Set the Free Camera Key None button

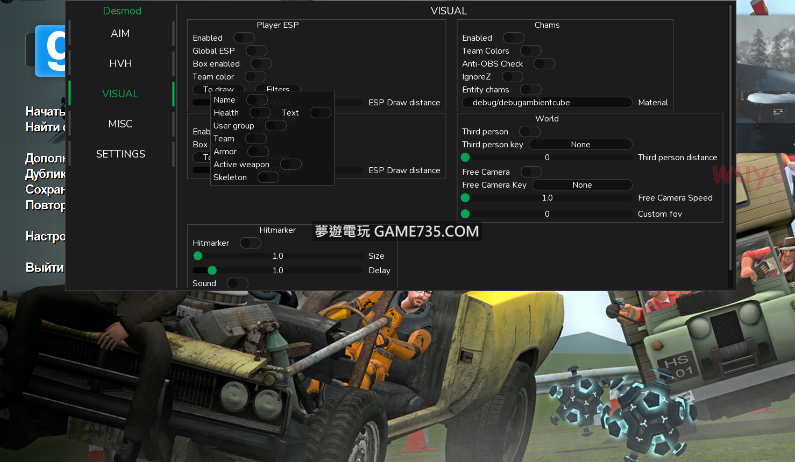(582, 185)
